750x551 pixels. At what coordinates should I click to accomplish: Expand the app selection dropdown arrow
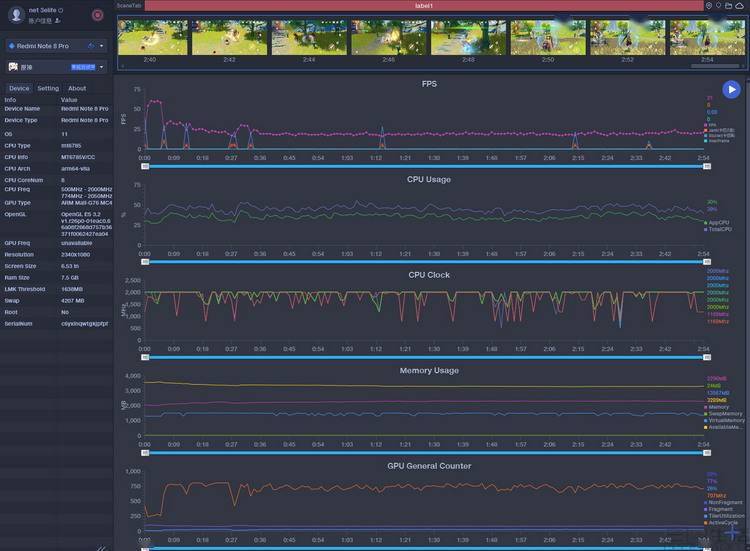click(101, 67)
